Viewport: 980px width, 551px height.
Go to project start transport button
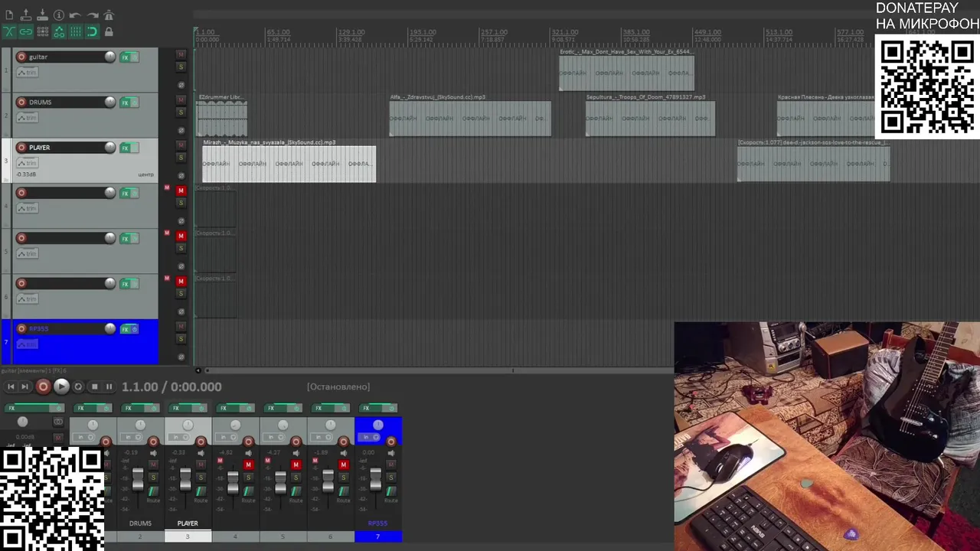coord(11,386)
